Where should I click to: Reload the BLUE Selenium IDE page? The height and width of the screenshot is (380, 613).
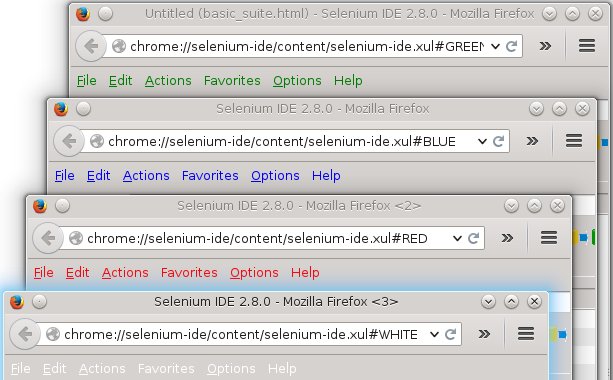point(498,141)
